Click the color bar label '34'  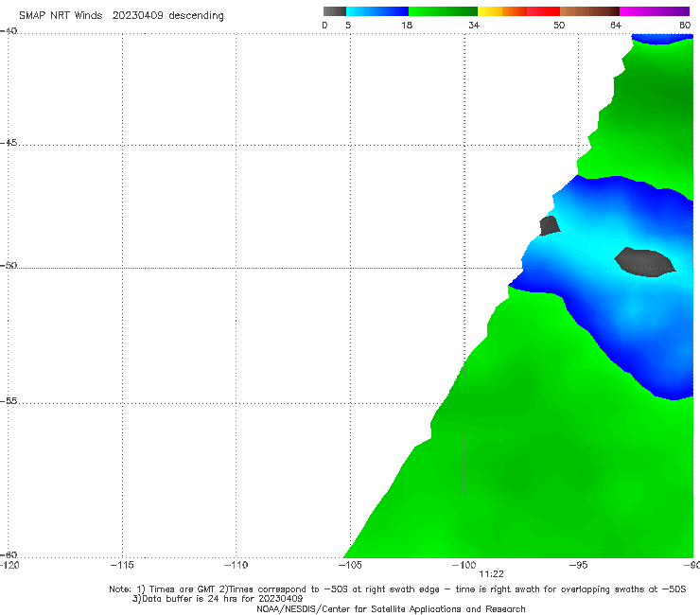pos(474,25)
